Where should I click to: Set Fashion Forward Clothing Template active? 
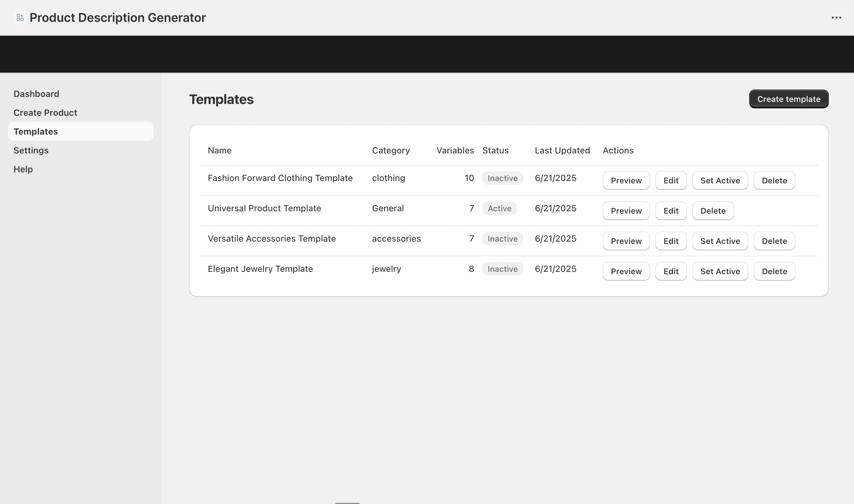click(720, 180)
